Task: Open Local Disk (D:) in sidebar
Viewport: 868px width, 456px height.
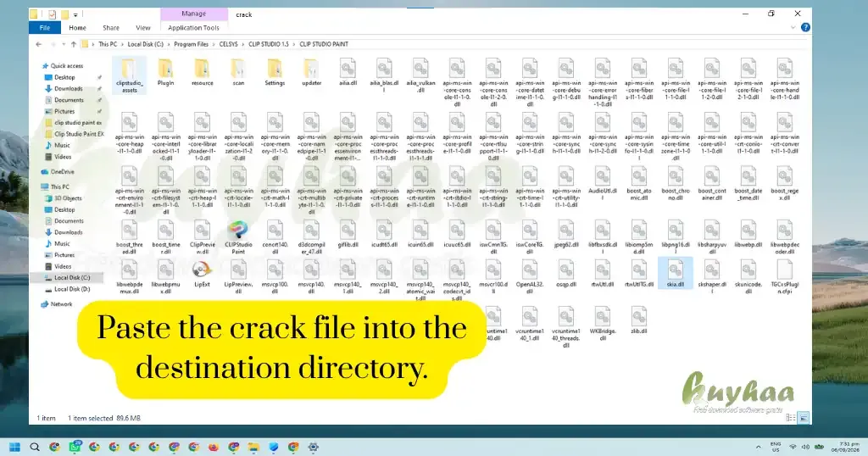Action: [68, 289]
